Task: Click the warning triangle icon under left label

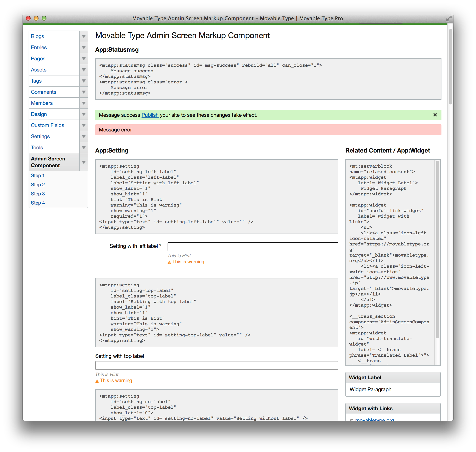Action: [x=169, y=262]
